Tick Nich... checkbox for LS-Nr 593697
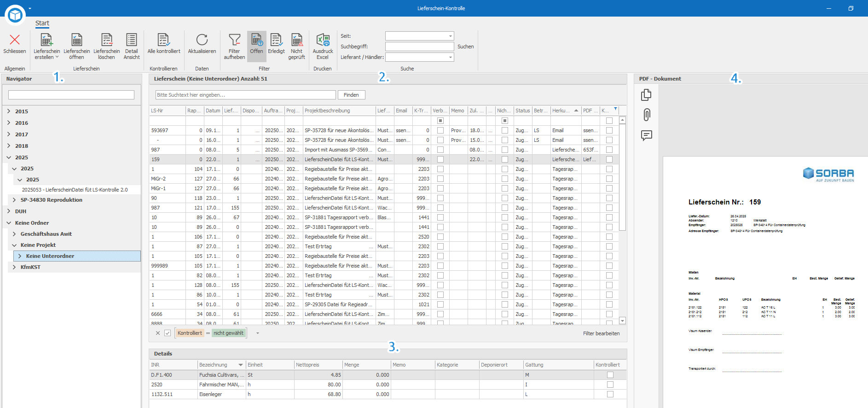 click(505, 130)
